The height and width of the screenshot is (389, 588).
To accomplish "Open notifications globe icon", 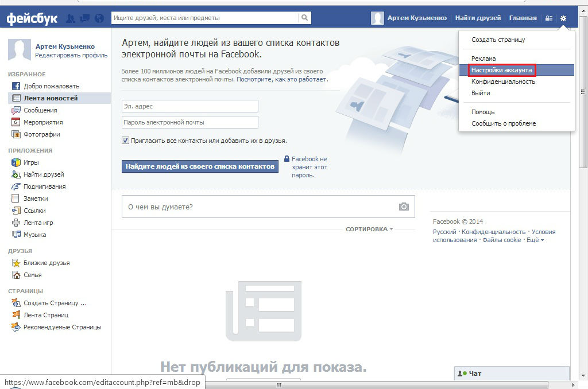I will coord(99,18).
